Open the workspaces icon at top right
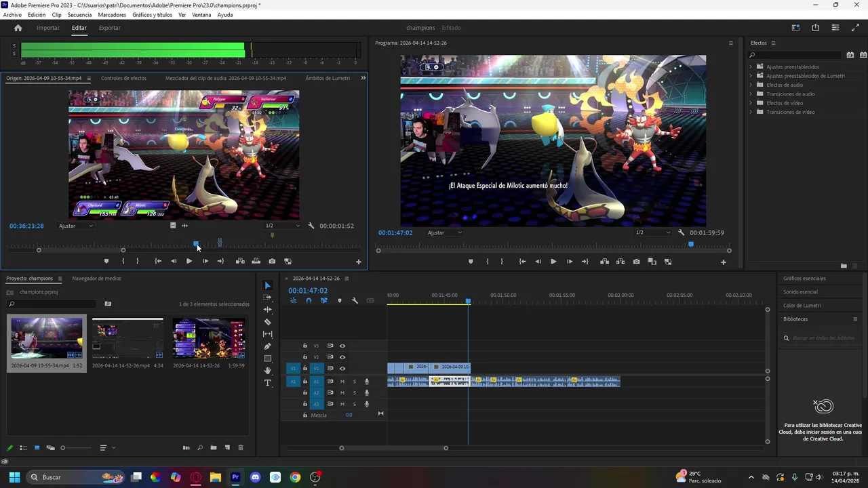 click(795, 28)
